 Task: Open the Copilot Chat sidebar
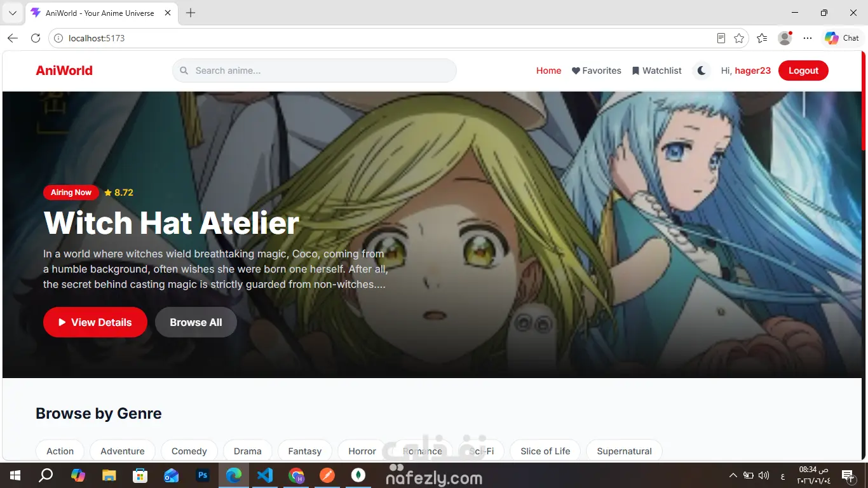841,38
